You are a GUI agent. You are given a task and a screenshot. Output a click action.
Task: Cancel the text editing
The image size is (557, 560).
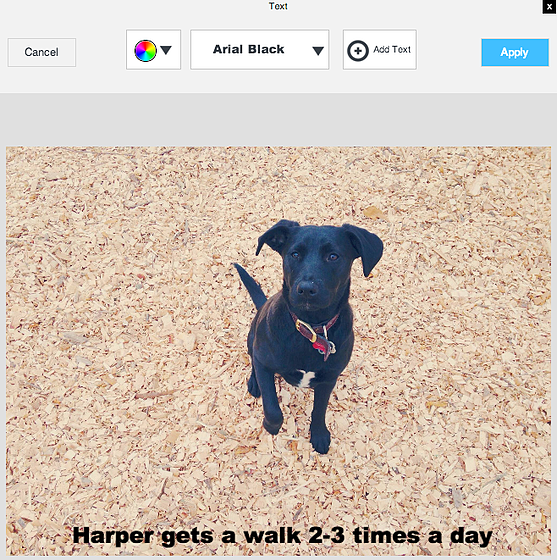[x=42, y=52]
